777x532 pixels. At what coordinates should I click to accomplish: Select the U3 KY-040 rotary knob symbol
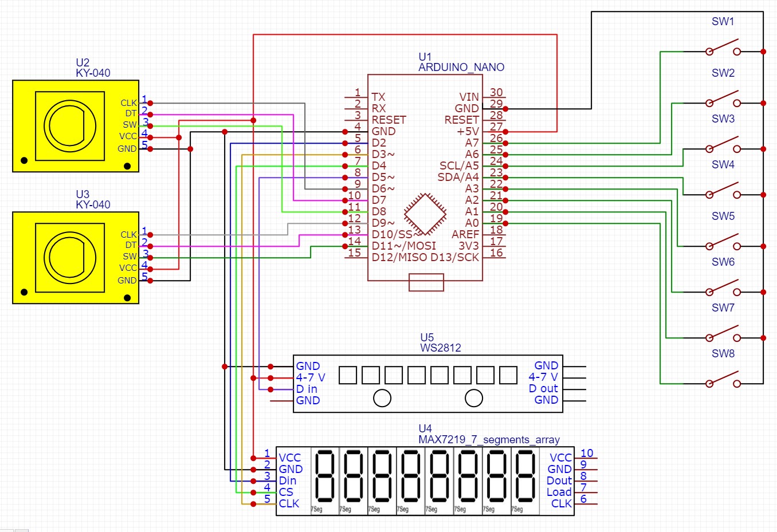[70, 258]
